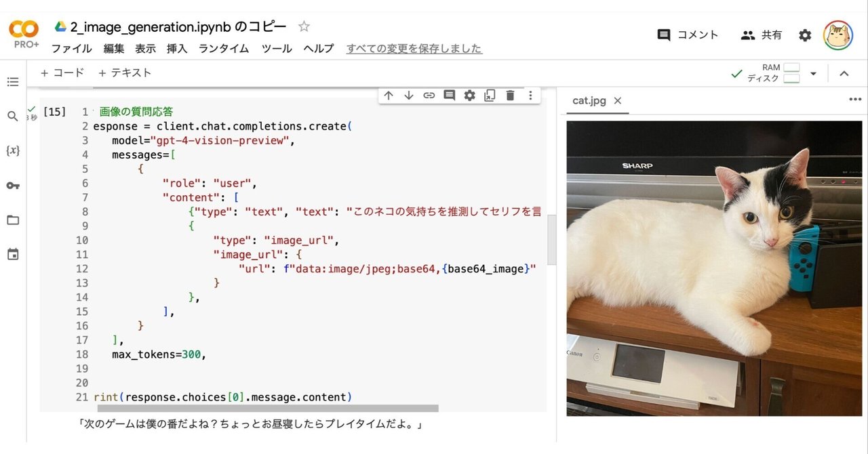Open the Files browser in the sidebar
The width and height of the screenshot is (868, 454).
click(x=12, y=219)
